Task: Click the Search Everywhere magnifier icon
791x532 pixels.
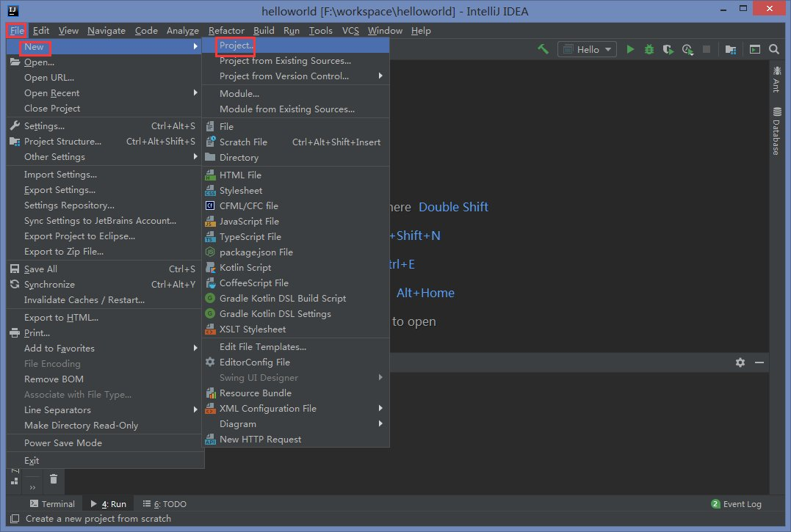Action: [x=774, y=49]
